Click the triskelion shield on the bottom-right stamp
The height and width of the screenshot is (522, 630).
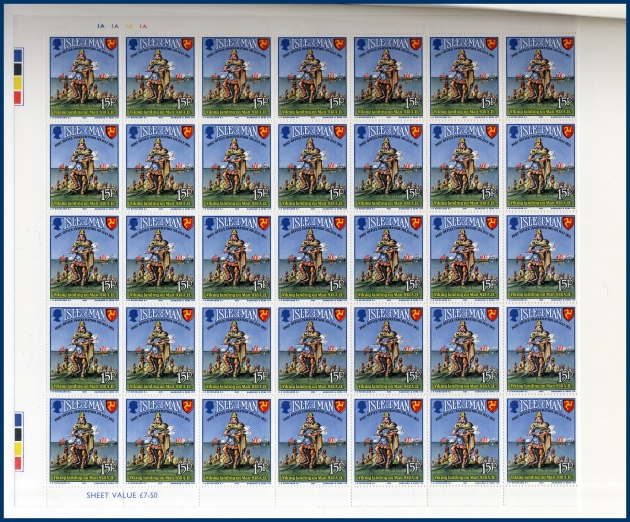point(567,407)
